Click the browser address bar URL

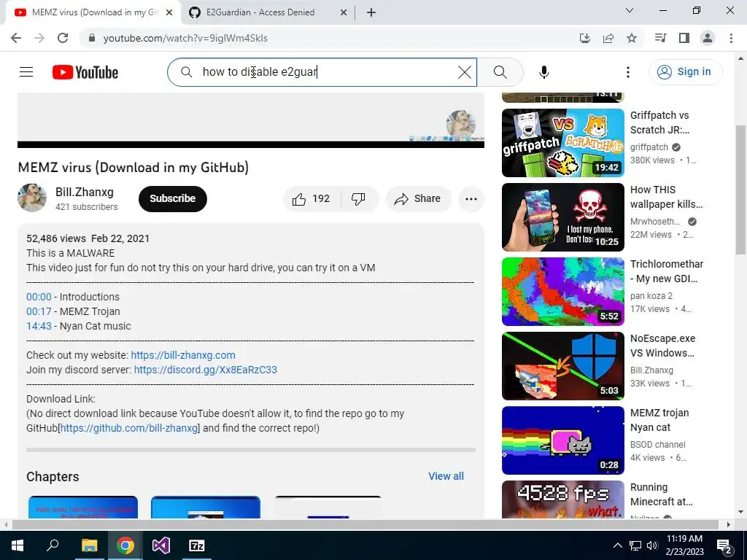185,38
